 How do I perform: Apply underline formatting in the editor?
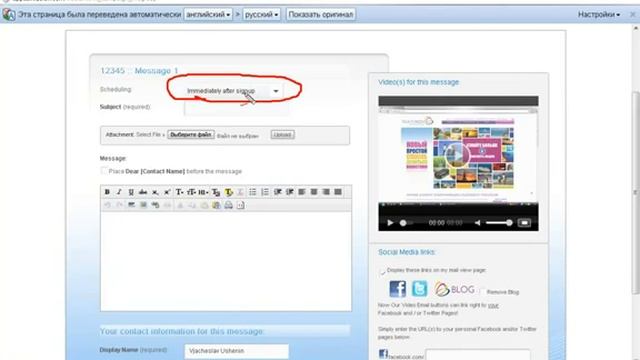click(x=131, y=192)
